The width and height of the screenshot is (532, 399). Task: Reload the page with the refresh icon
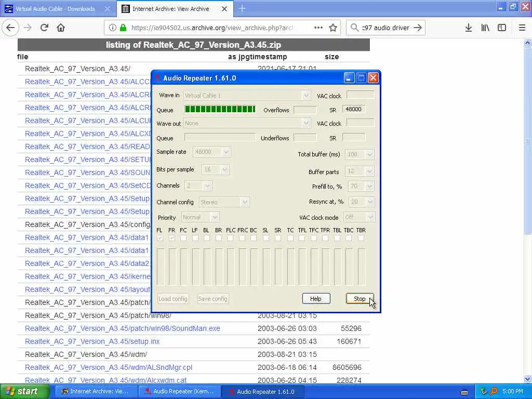pos(44,28)
